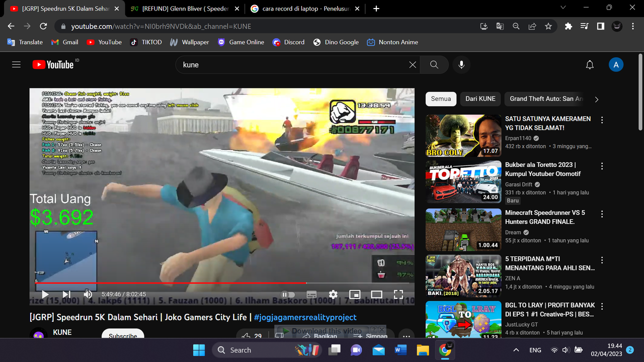Open '5 TERPIDANA M*TI' video title
The image size is (644, 362).
[x=550, y=263]
